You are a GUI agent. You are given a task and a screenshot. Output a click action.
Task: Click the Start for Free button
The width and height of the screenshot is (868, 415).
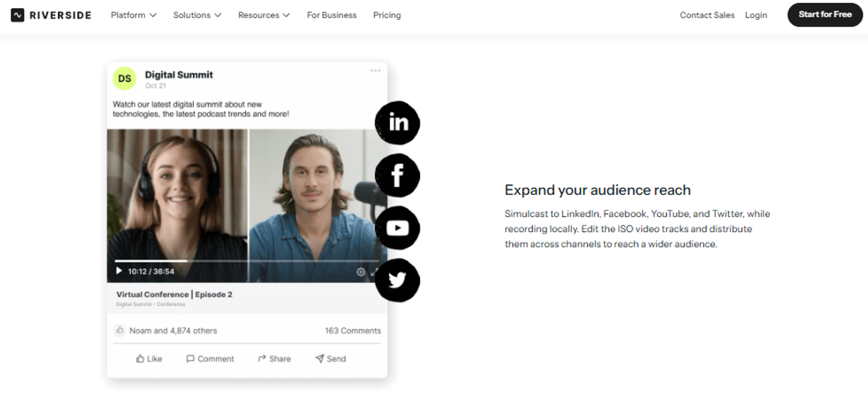click(x=825, y=14)
